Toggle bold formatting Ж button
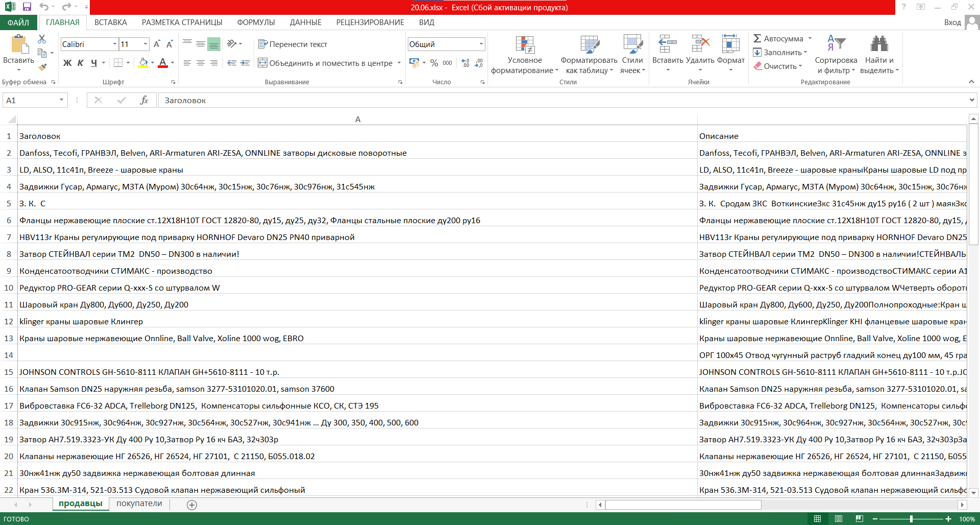Screen dimensions: 980x525 67,63
